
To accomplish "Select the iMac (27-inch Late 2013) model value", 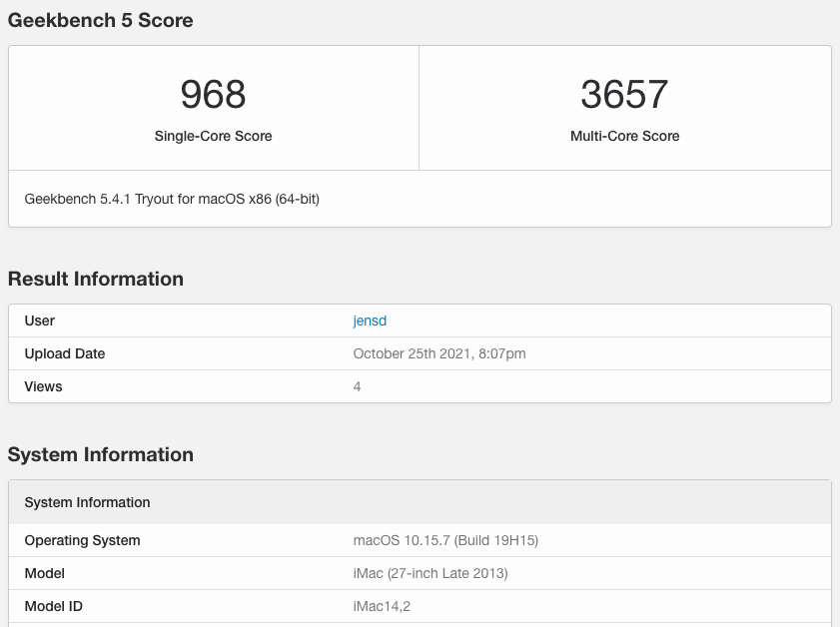I will (430, 573).
